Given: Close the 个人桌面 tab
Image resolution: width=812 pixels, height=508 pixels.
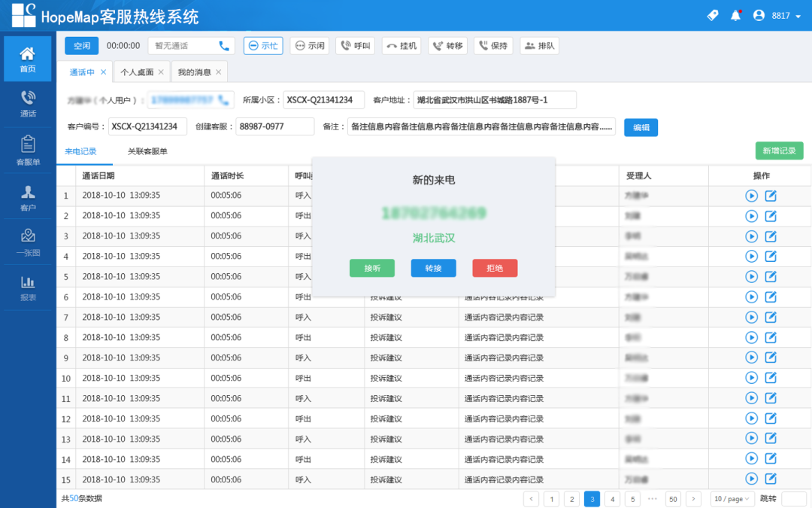Looking at the screenshot, I should coord(161,72).
